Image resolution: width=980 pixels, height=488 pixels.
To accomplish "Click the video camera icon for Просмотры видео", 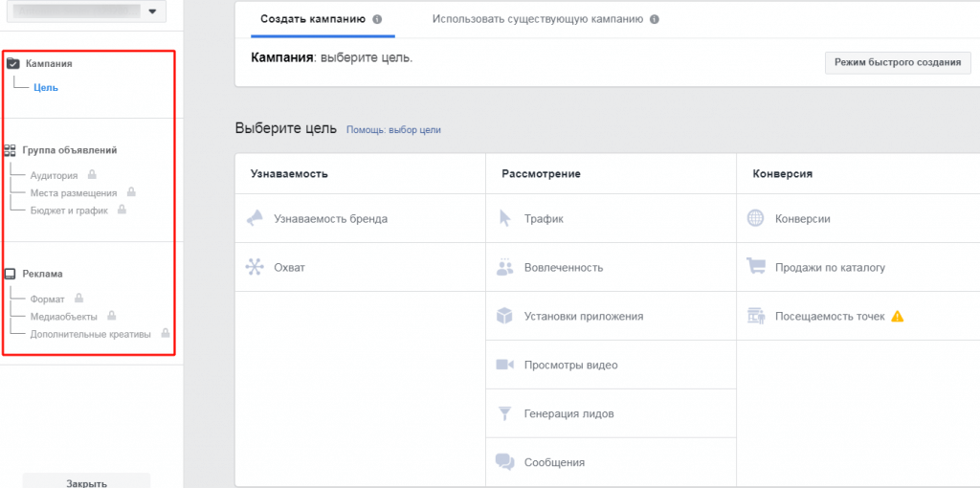I will (505, 365).
